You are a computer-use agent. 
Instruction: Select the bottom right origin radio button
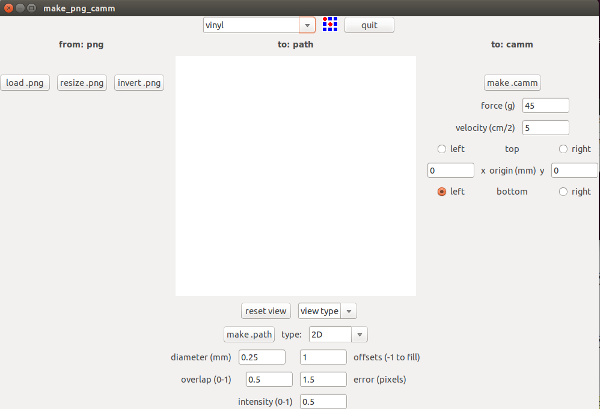[x=563, y=192]
